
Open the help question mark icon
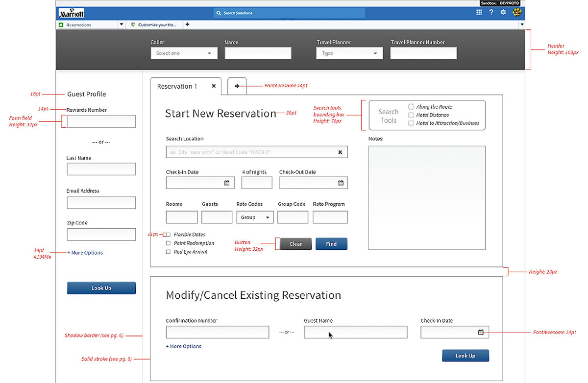click(491, 13)
